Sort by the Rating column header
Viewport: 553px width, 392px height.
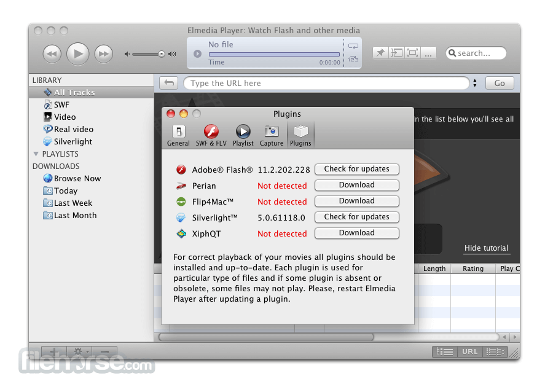(473, 269)
